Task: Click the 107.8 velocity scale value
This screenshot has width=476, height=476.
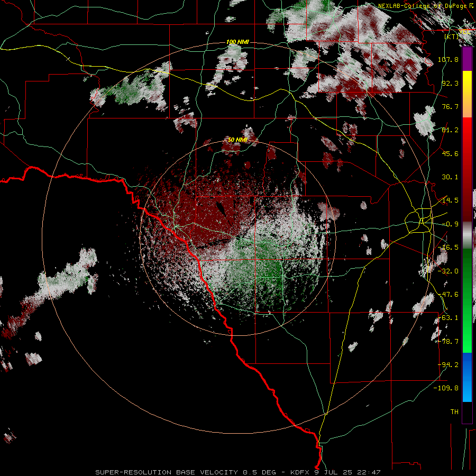Action: 448,59
